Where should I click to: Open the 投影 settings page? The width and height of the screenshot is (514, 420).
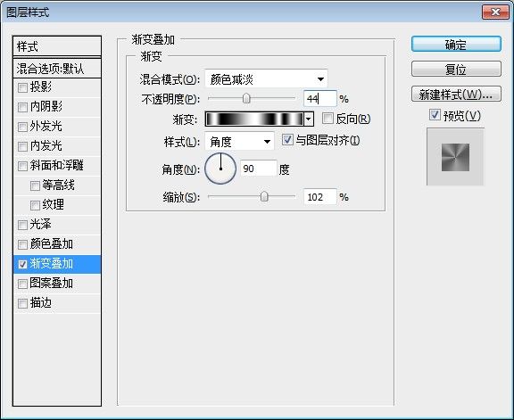(x=41, y=87)
